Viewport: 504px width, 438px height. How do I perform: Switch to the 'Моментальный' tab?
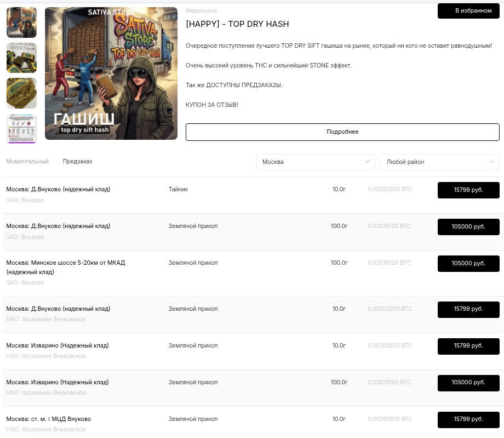(27, 161)
